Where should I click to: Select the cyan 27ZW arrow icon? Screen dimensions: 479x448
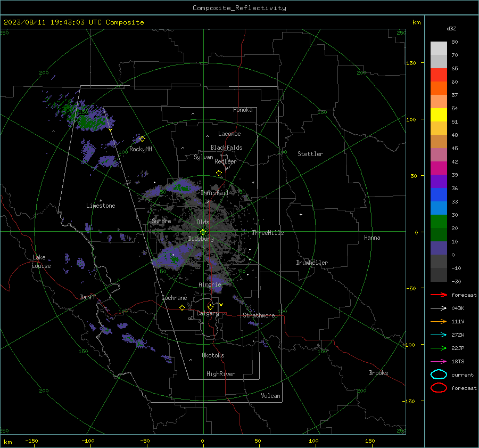point(439,335)
